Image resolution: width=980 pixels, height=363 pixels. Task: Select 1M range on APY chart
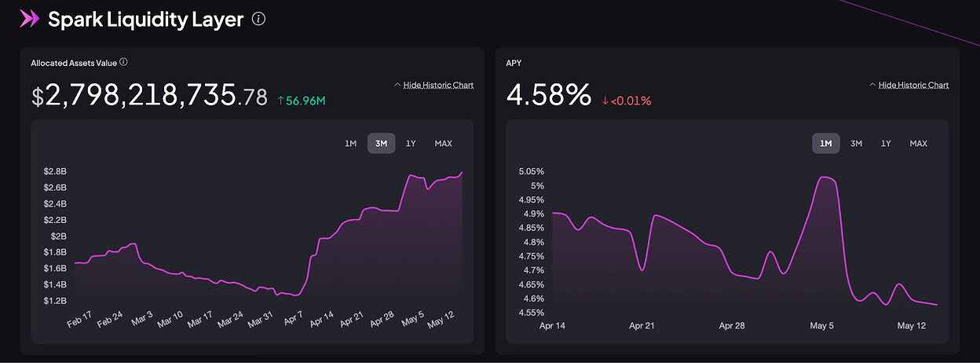pyautogui.click(x=825, y=144)
